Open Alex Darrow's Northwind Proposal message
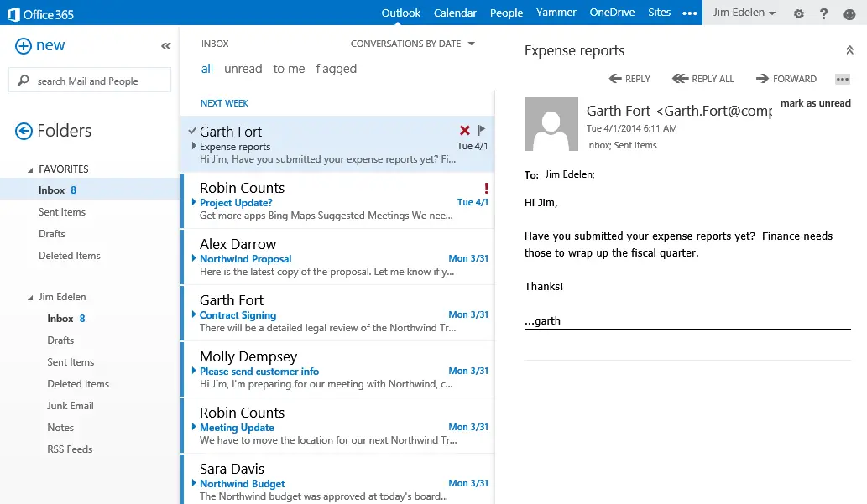This screenshot has height=504, width=867. 337,257
